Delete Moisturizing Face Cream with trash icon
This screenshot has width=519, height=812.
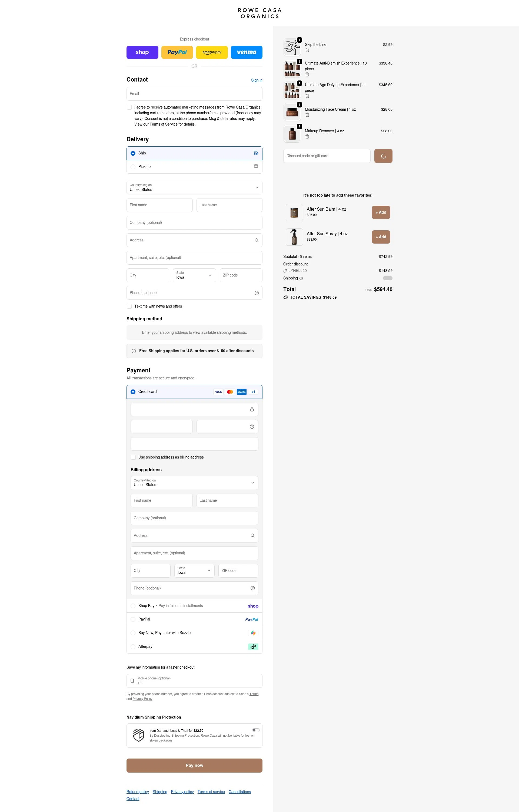pos(307,115)
